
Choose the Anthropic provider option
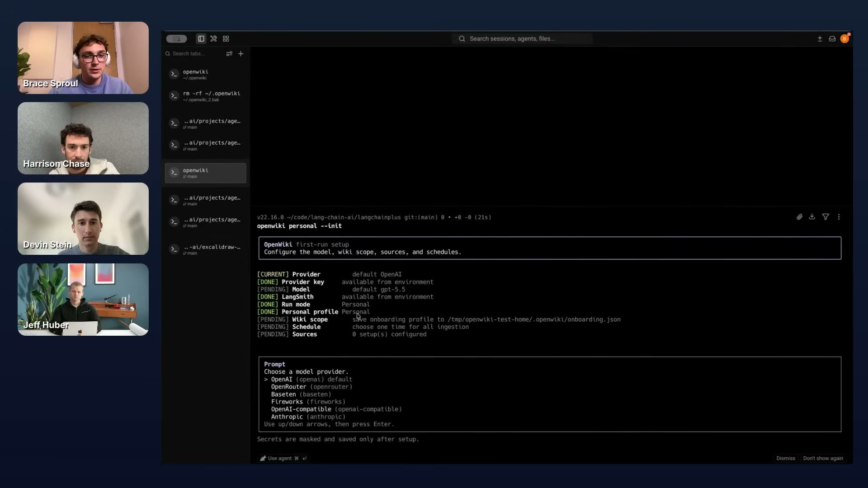pos(308,417)
